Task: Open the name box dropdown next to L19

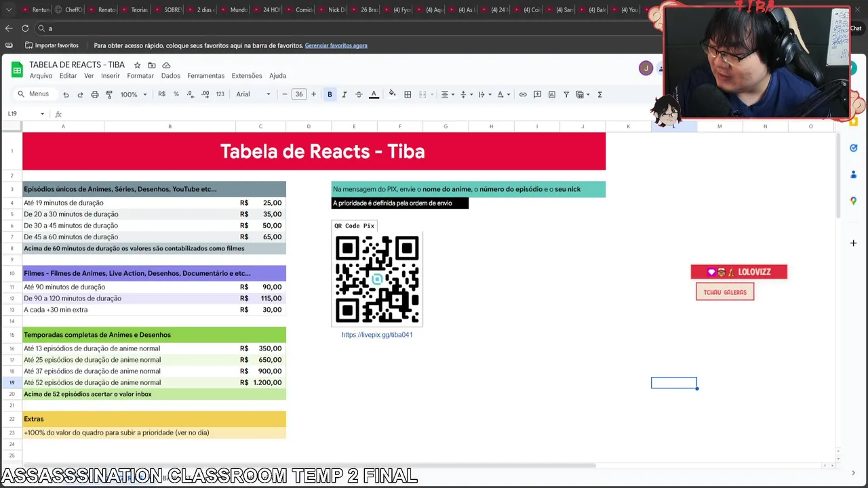Action: (x=42, y=114)
